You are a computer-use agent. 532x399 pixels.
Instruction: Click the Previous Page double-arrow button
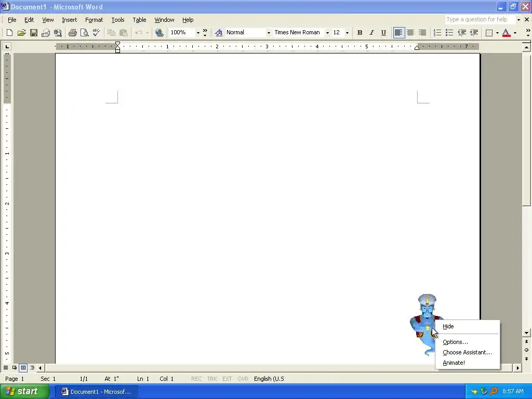526,341
